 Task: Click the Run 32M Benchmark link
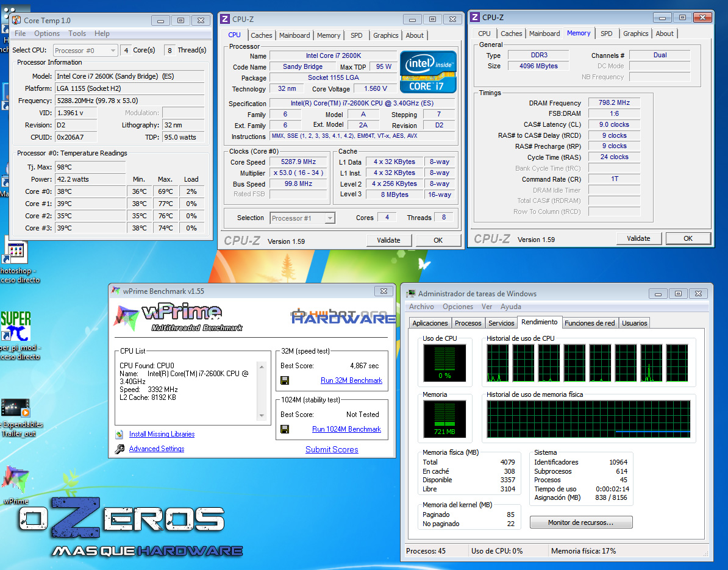(x=351, y=380)
